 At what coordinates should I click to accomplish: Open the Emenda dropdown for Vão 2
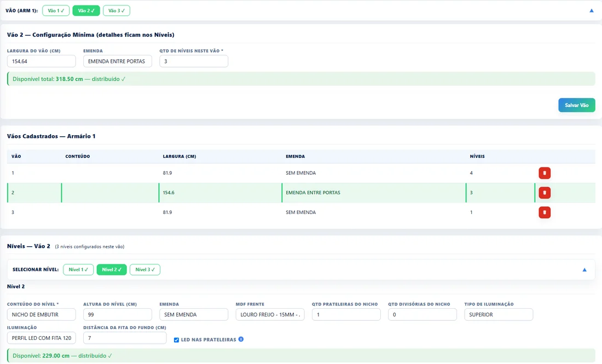click(118, 61)
